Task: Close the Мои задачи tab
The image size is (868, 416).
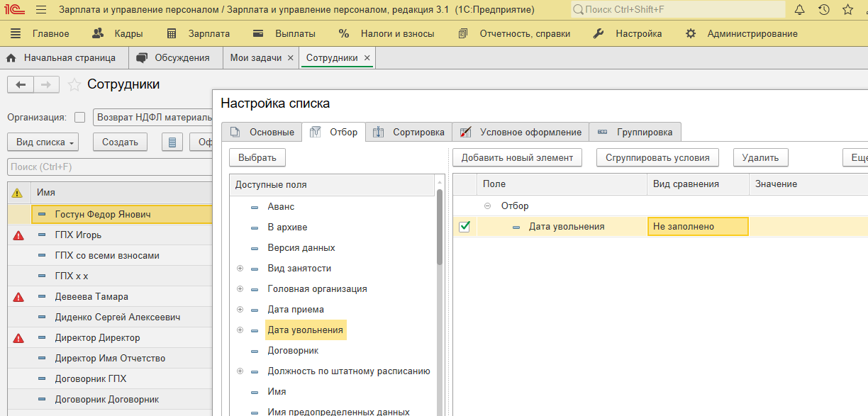Action: 290,58
